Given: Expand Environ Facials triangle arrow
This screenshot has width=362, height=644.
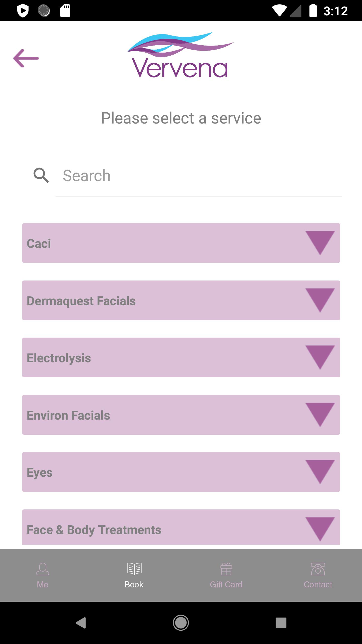Looking at the screenshot, I should point(320,415).
